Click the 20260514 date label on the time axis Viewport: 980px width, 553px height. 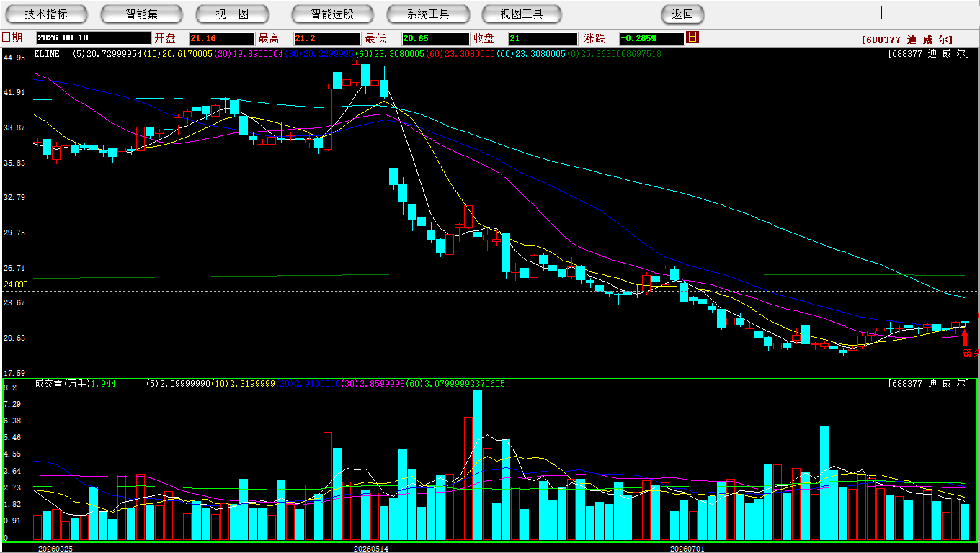tap(370, 549)
